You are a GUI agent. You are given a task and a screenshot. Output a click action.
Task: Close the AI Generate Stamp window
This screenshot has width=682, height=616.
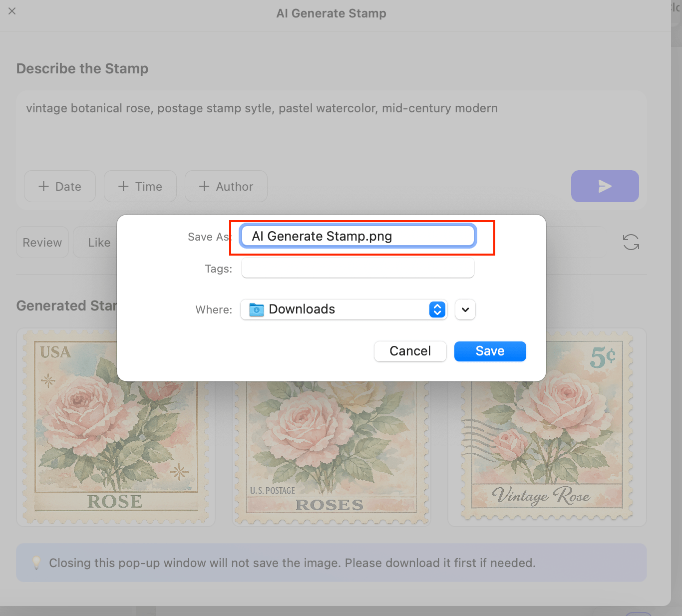[x=12, y=11]
